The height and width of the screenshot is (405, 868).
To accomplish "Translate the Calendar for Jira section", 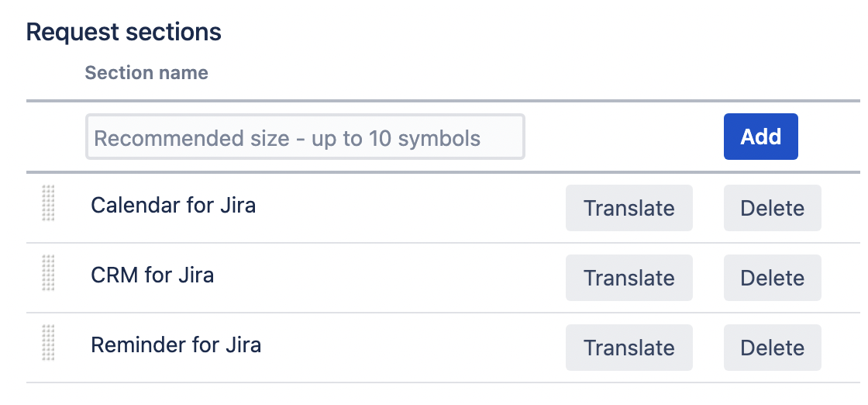I will pyautogui.click(x=629, y=208).
